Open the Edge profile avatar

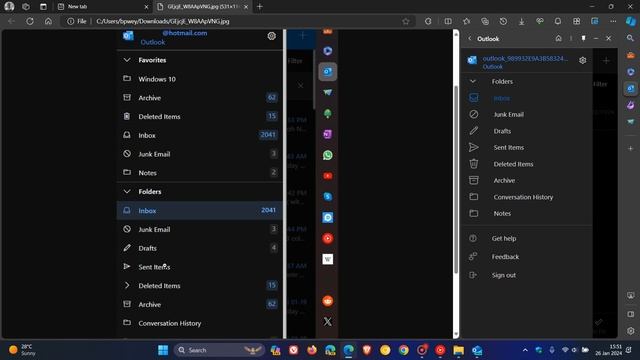(x=9, y=7)
